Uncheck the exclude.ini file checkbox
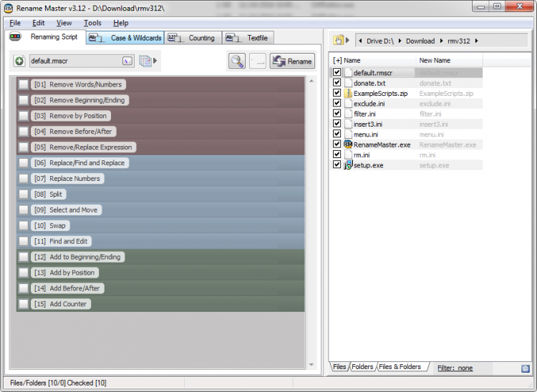Image resolution: width=537 pixels, height=392 pixels. tap(337, 103)
